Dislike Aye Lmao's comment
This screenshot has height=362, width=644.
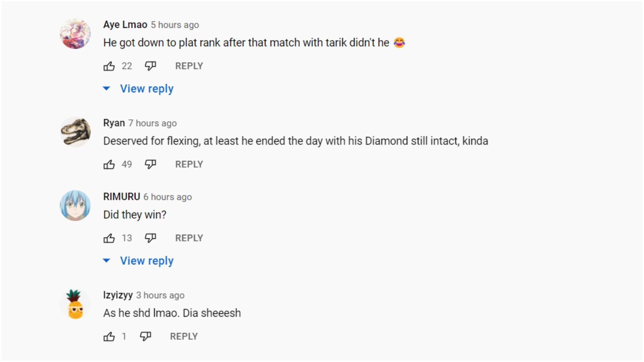point(150,66)
